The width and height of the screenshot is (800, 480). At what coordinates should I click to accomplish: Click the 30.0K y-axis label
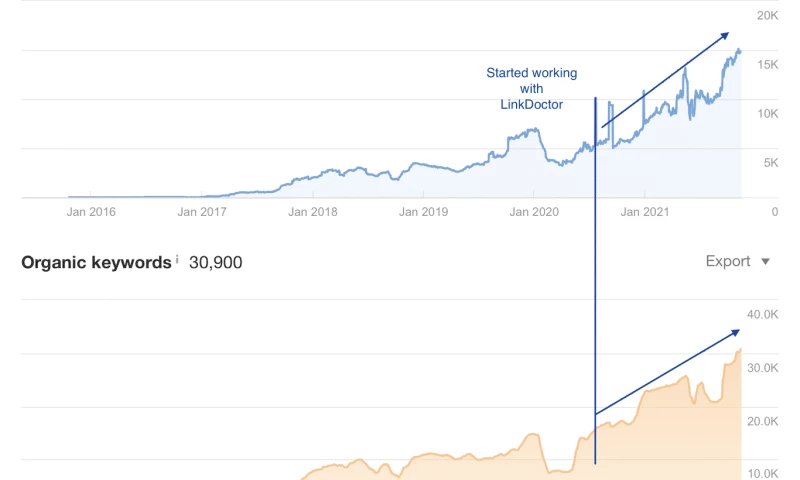pos(764,368)
